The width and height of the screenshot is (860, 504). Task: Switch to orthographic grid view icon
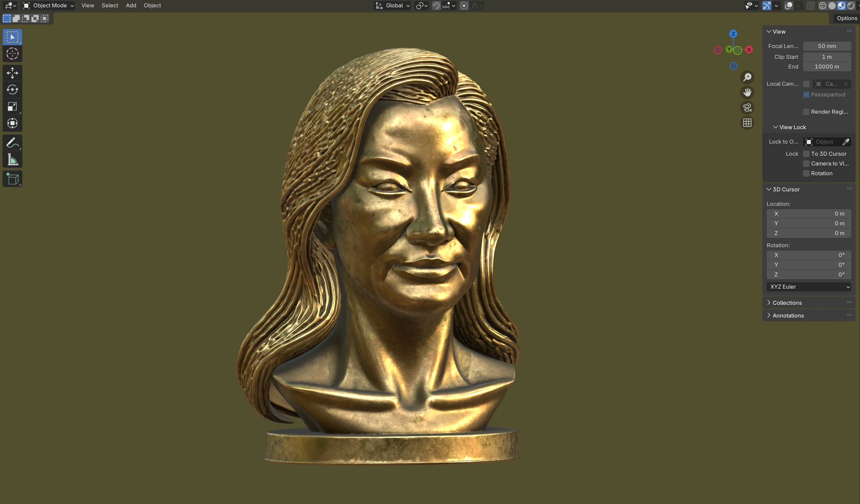point(747,123)
